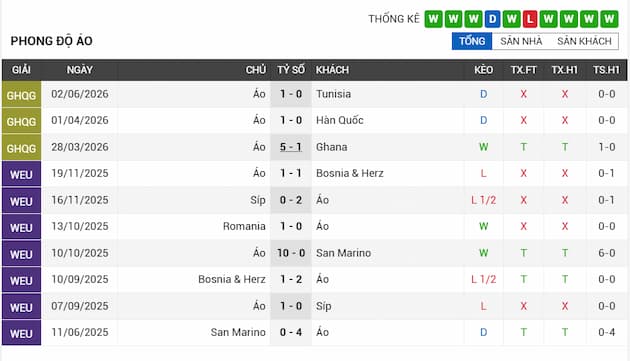Screen dimensions: 630x361
Task: Click the Romania home team name
Action: (244, 226)
